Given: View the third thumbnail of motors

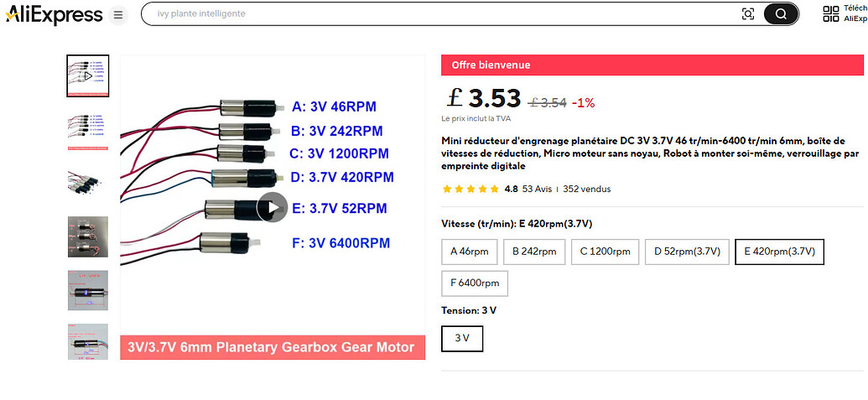Looking at the screenshot, I should [x=87, y=183].
